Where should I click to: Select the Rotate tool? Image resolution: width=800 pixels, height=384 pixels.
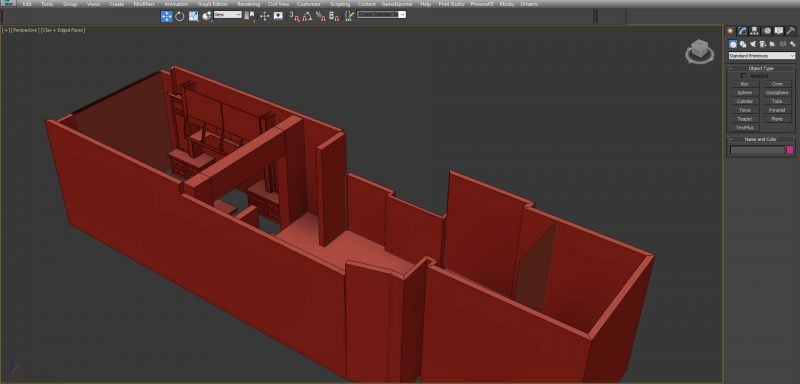[x=180, y=16]
